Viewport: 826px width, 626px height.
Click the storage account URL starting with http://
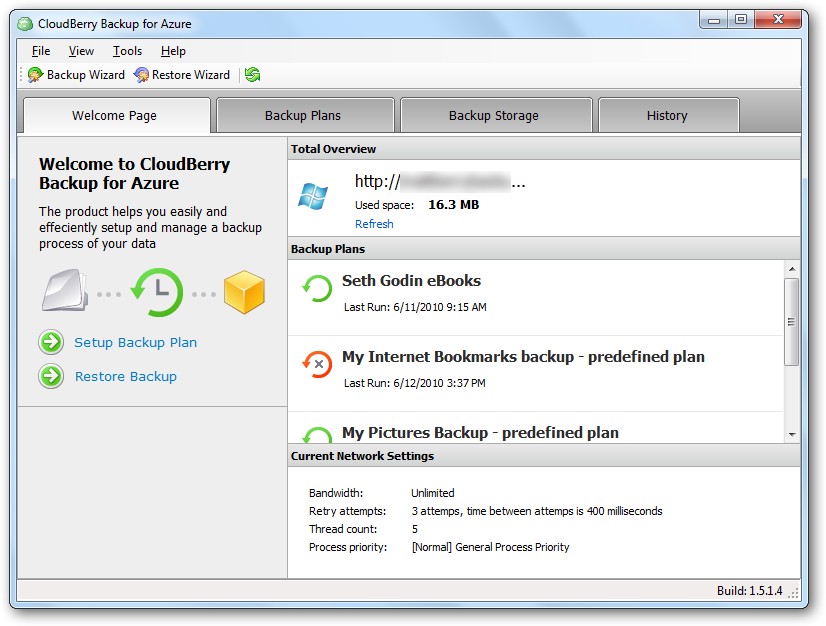coord(440,182)
